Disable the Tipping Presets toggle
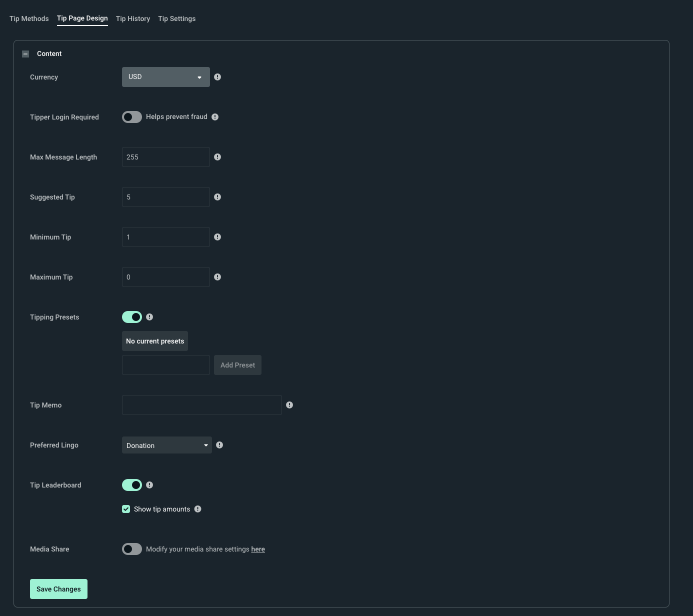This screenshot has height=616, width=693. coord(131,316)
